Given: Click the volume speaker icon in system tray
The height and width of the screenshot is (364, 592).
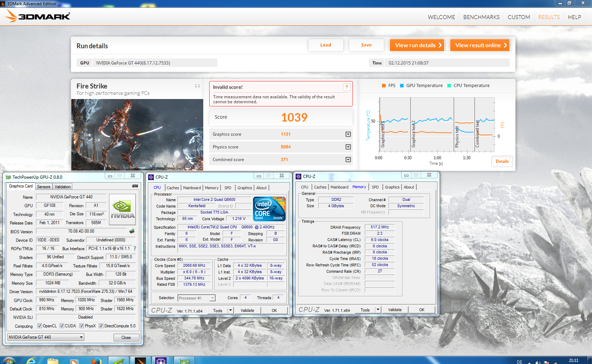Looking at the screenshot, I should tap(538, 362).
